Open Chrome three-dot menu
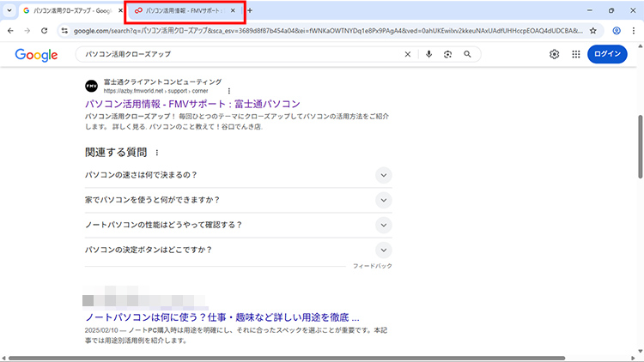The height and width of the screenshot is (362, 644). [634, 30]
